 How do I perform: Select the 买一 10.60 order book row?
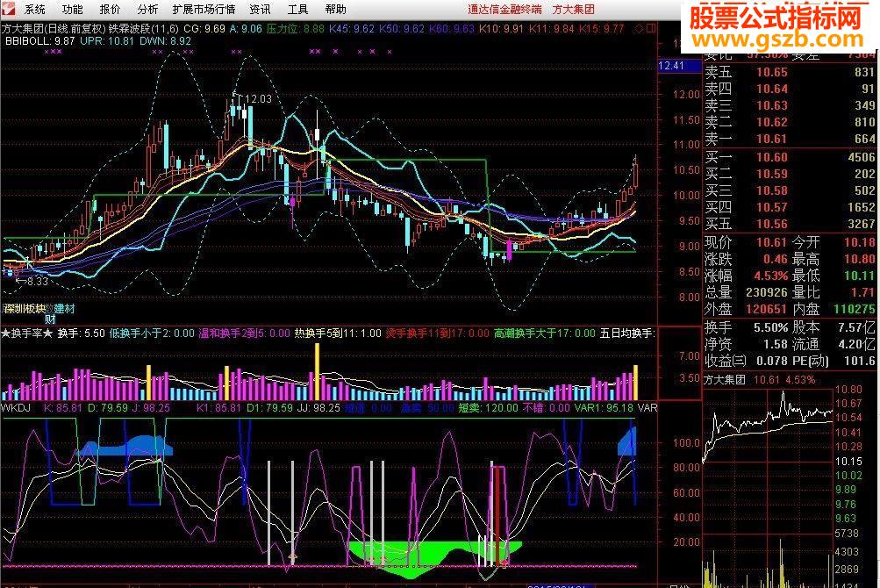coord(790,157)
